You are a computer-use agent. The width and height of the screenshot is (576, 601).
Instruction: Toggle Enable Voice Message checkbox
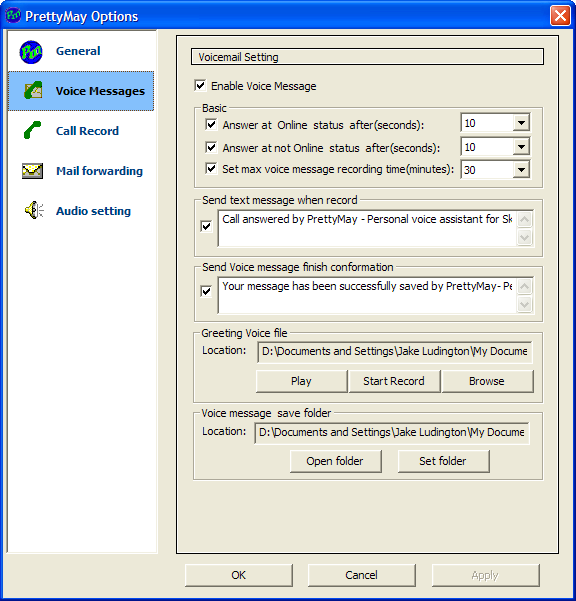(x=200, y=85)
